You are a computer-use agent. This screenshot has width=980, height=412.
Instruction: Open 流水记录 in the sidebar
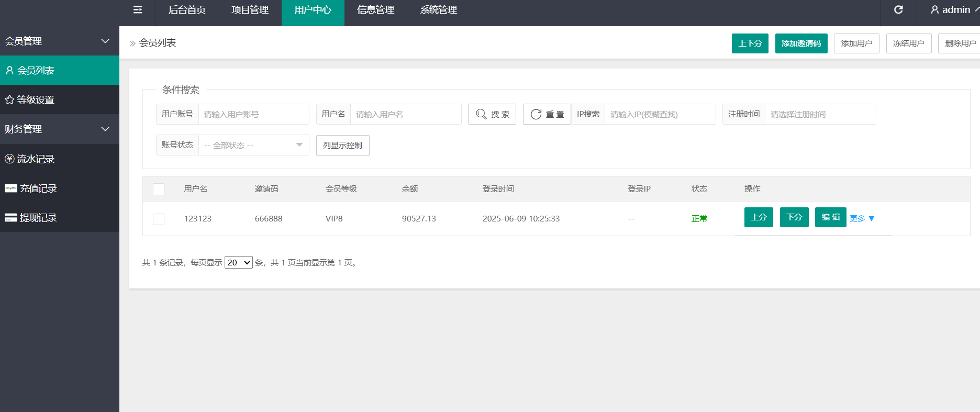[x=60, y=159]
